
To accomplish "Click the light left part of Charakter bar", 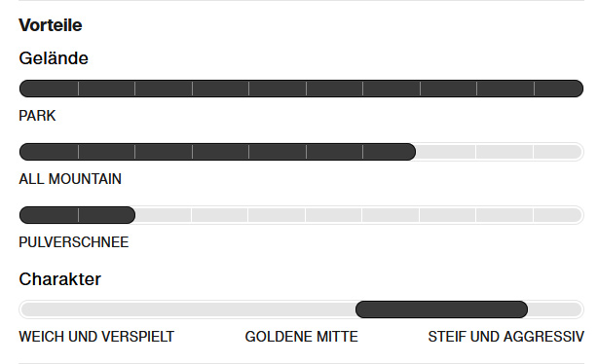I will click(x=187, y=309).
